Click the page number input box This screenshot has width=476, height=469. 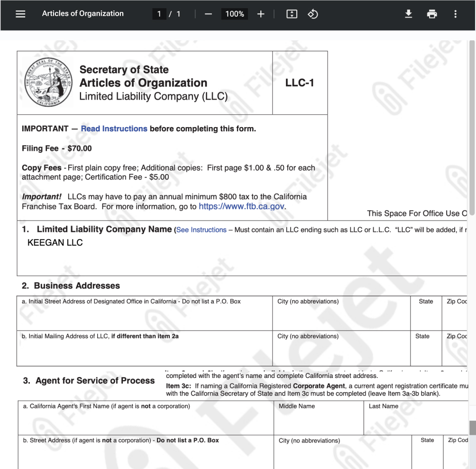[159, 14]
